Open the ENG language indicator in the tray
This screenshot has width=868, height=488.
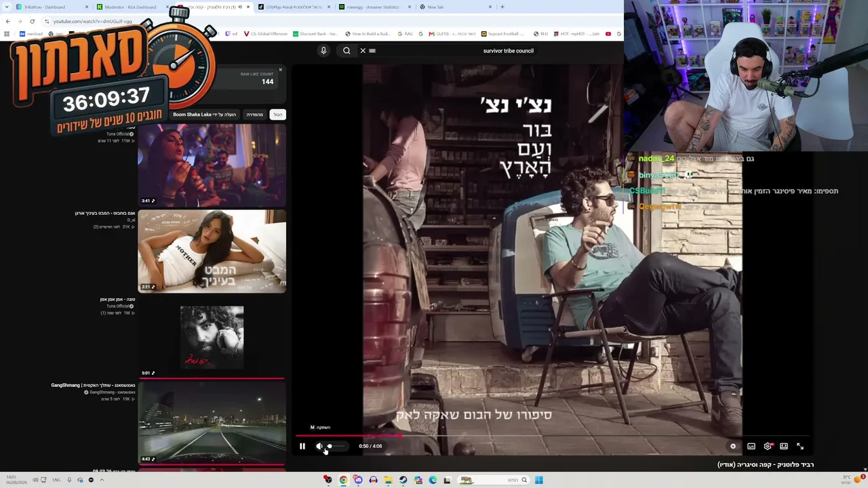click(56, 480)
